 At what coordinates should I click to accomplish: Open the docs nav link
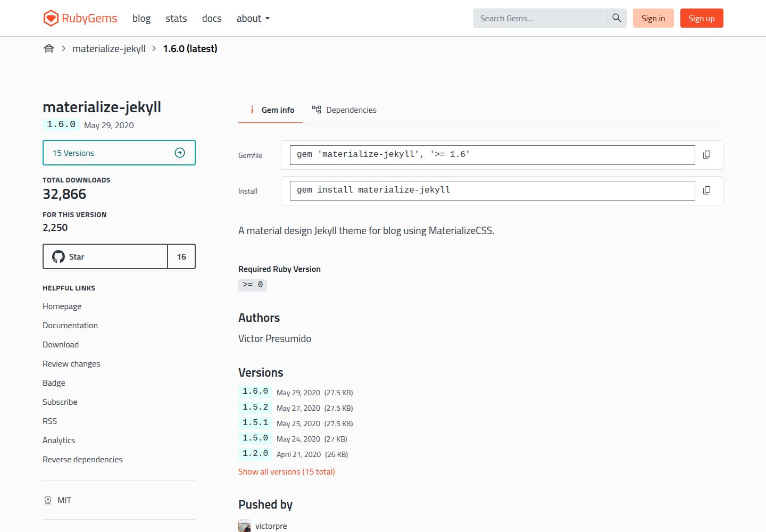212,18
